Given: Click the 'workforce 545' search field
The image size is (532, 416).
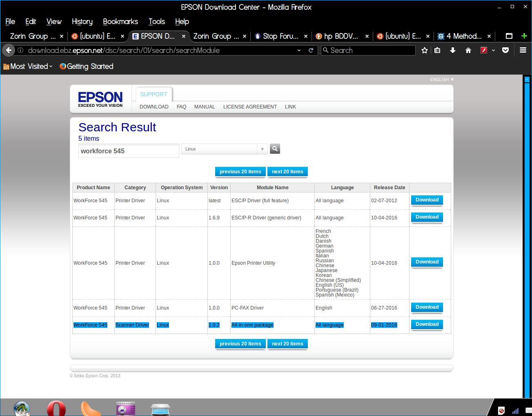Looking at the screenshot, I should (129, 151).
